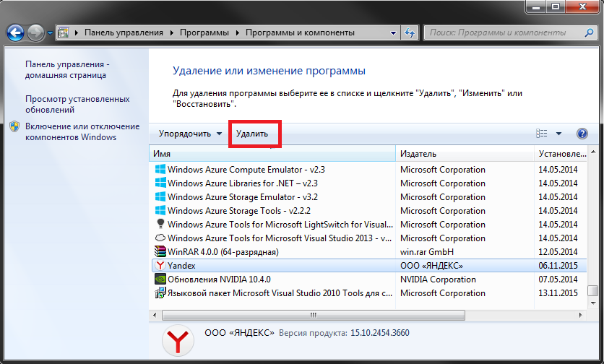Click vertical scrollbar up arrow

point(594,152)
